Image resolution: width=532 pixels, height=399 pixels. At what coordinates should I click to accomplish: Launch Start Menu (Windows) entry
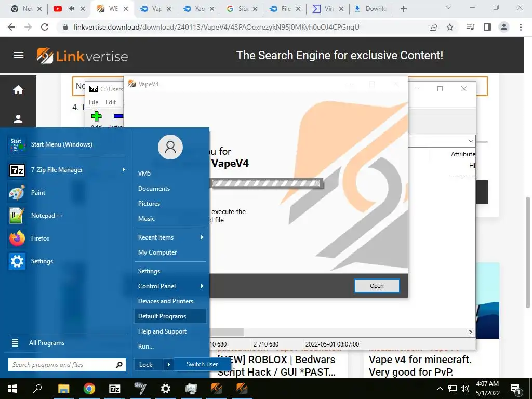[67, 144]
